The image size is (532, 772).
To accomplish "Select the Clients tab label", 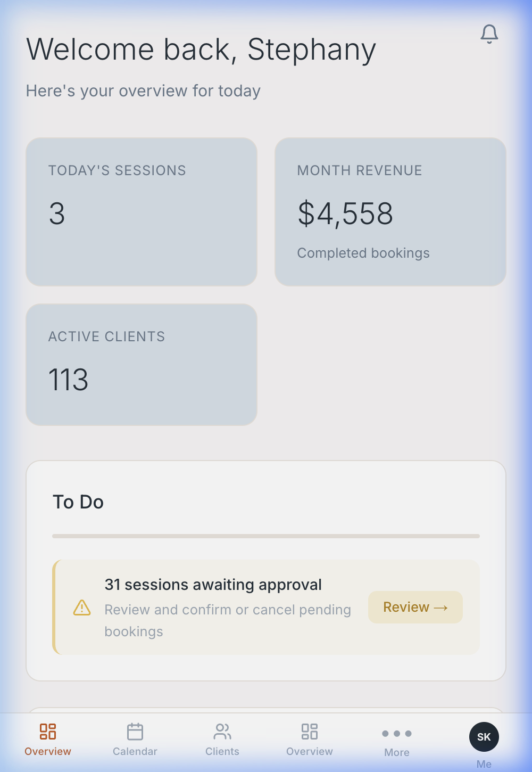I will (222, 751).
